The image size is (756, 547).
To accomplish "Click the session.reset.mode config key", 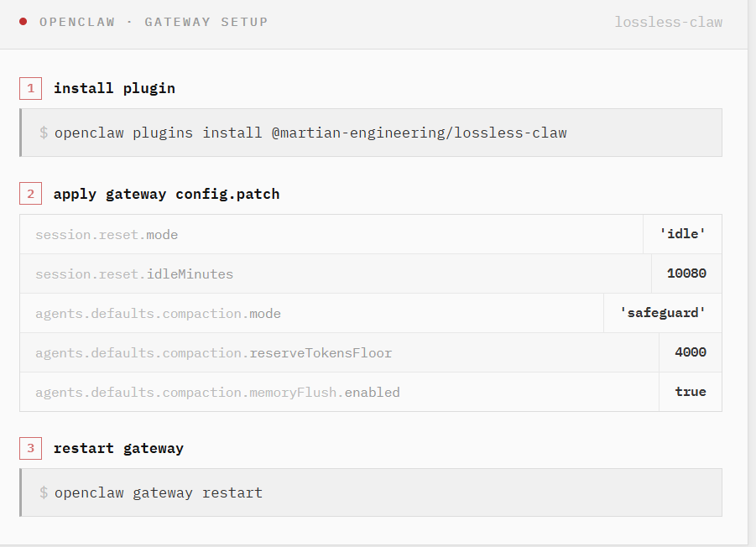I will pos(107,234).
